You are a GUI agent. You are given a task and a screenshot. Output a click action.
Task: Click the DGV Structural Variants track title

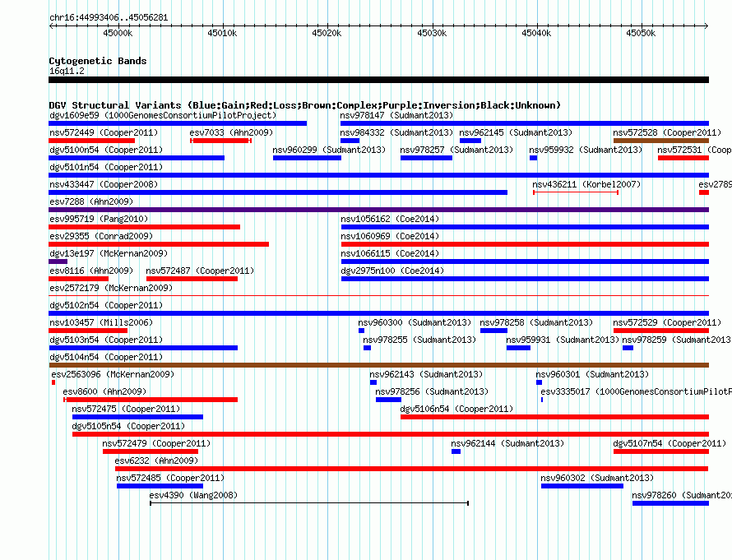tap(305, 105)
